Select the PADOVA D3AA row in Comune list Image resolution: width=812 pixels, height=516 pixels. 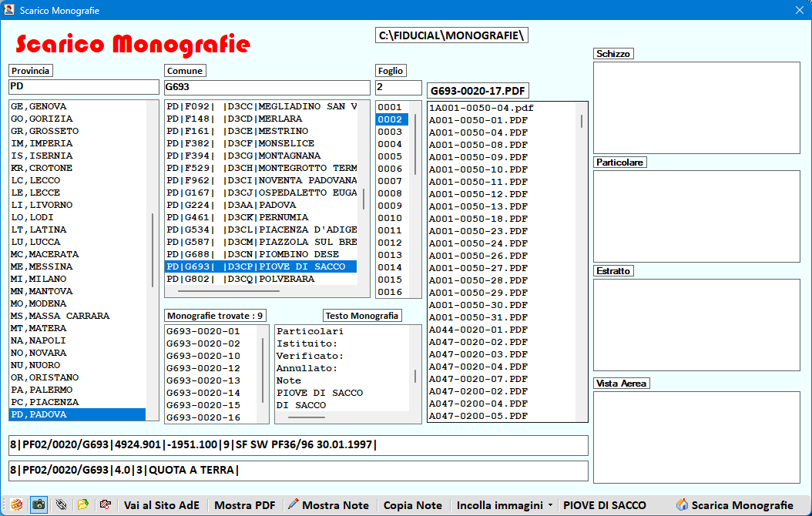pyautogui.click(x=261, y=205)
